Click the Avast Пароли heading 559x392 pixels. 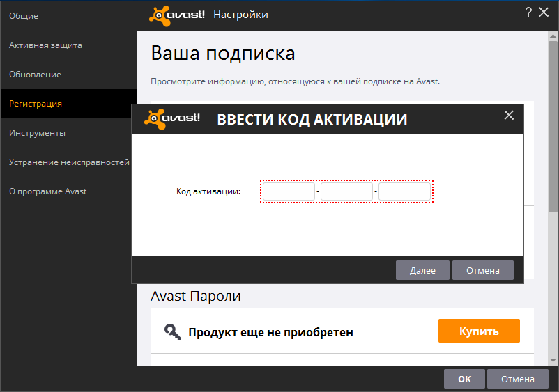[196, 296]
